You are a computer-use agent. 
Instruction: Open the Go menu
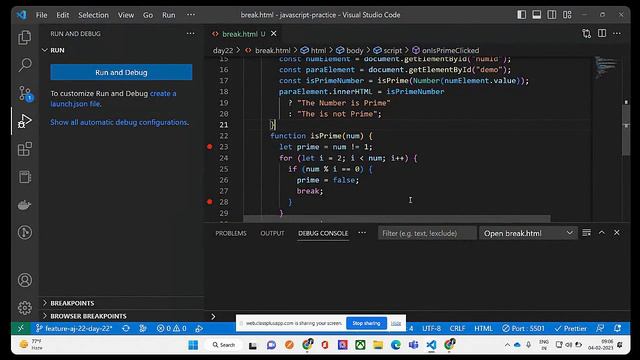tap(148, 15)
